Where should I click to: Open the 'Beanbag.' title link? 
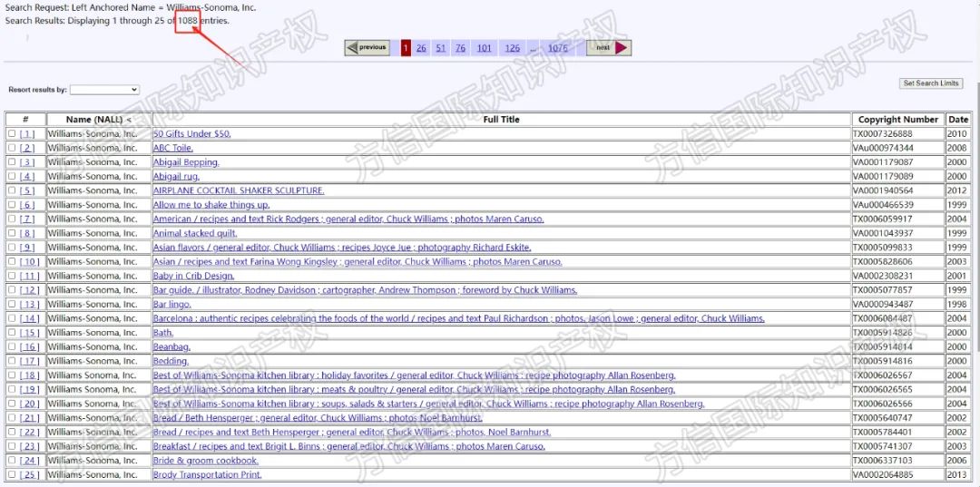pyautogui.click(x=171, y=347)
